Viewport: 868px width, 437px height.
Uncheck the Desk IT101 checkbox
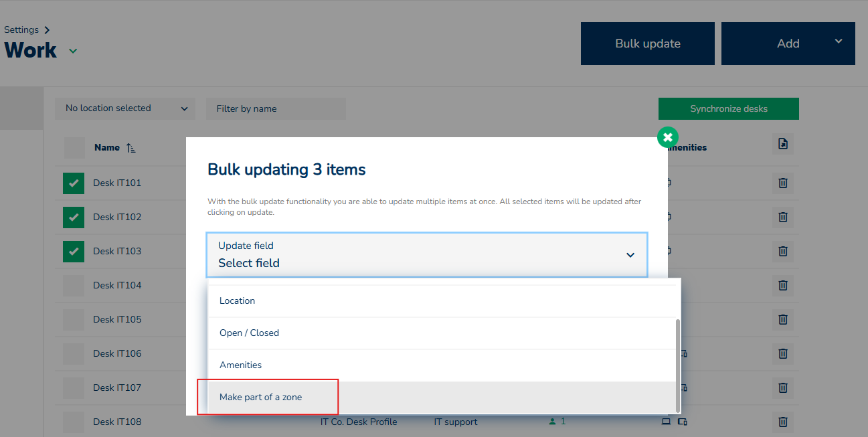point(74,183)
